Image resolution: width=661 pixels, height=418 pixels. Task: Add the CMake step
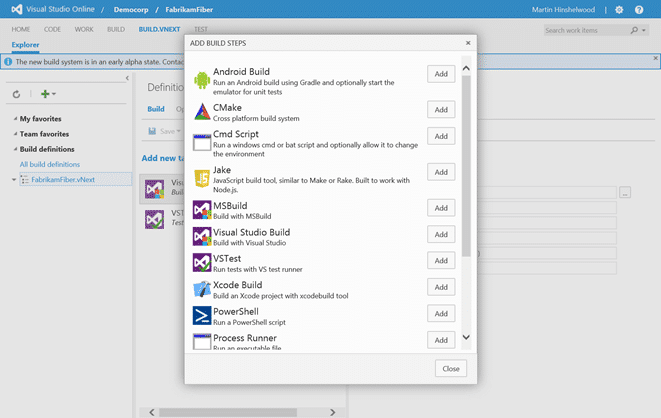(441, 110)
